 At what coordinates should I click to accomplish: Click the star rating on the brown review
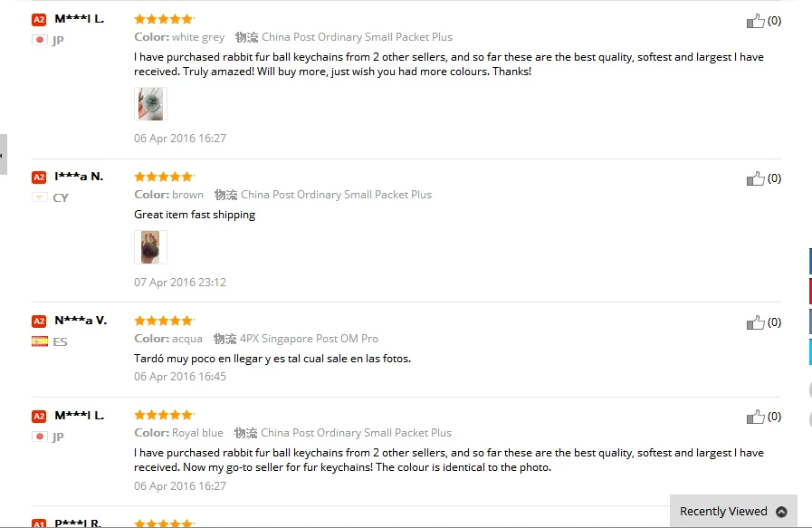pyautogui.click(x=163, y=177)
